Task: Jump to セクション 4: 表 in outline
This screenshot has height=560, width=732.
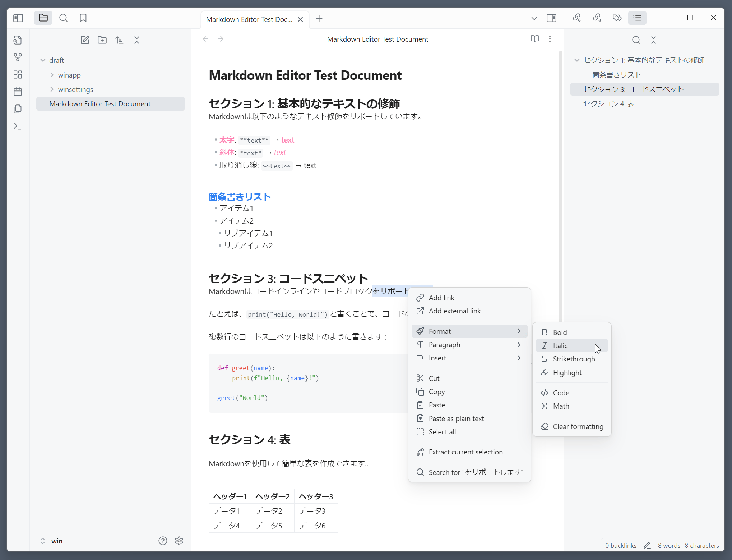Action: [609, 104]
